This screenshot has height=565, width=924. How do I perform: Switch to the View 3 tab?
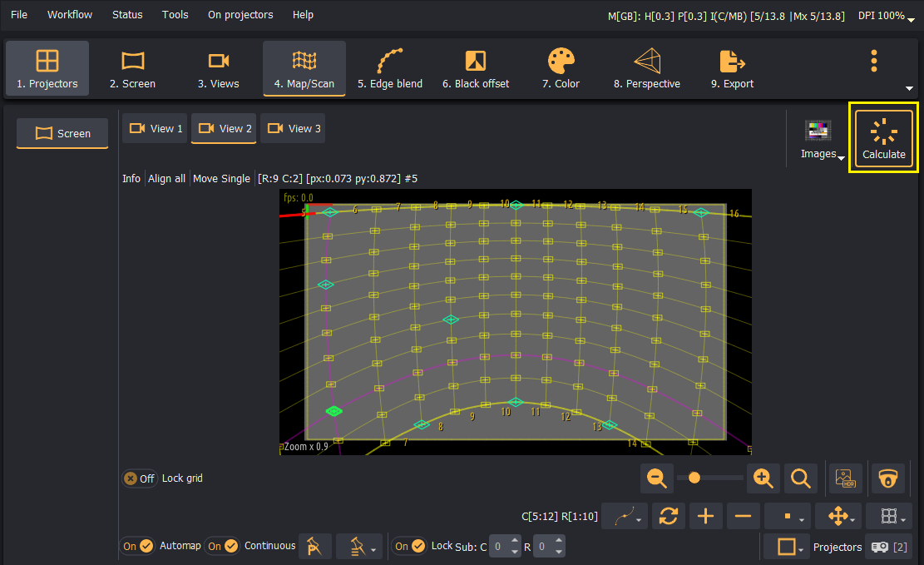point(293,129)
